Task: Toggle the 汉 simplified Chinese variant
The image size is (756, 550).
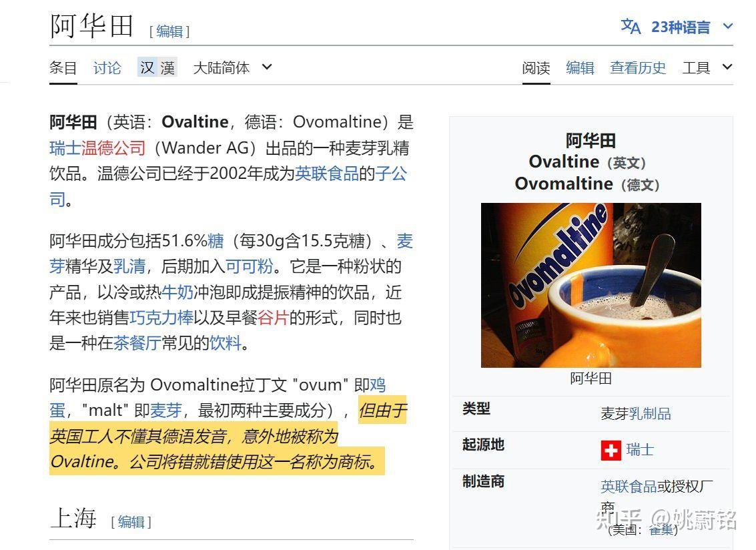Action: coord(147,67)
